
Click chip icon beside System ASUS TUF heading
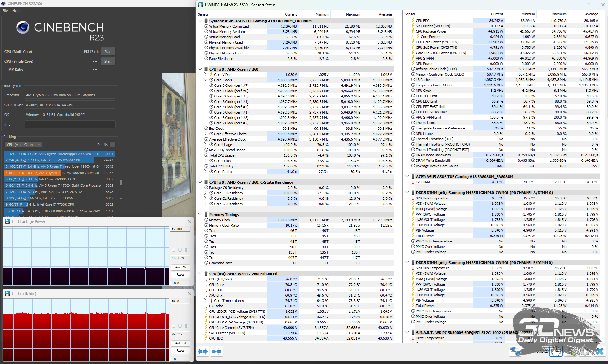click(206, 21)
